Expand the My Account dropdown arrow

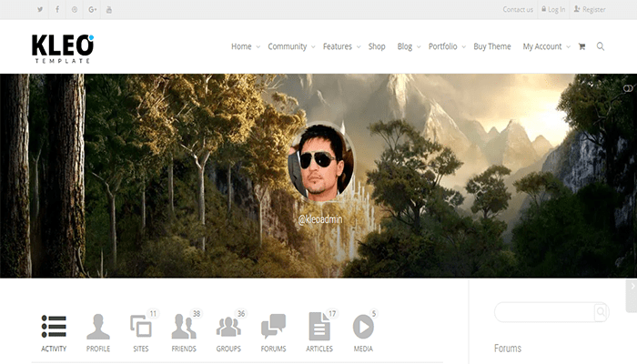pos(569,47)
